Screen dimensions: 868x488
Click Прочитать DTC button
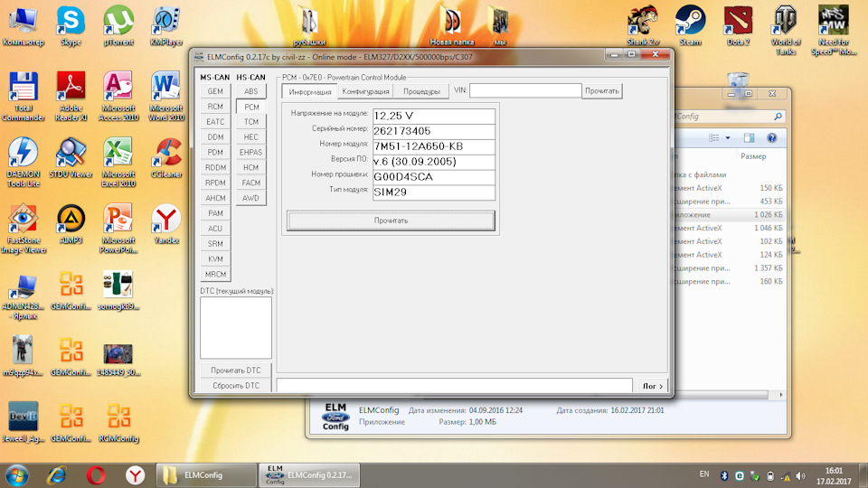236,371
